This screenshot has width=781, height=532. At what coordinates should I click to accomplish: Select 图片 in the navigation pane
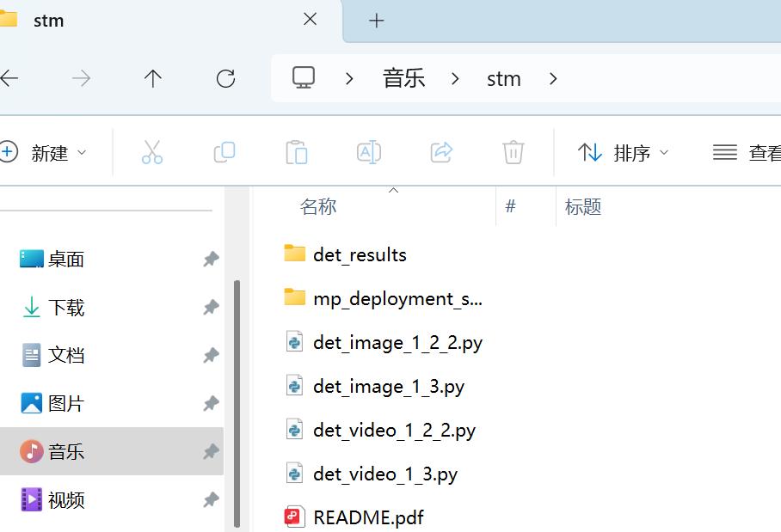(x=66, y=403)
